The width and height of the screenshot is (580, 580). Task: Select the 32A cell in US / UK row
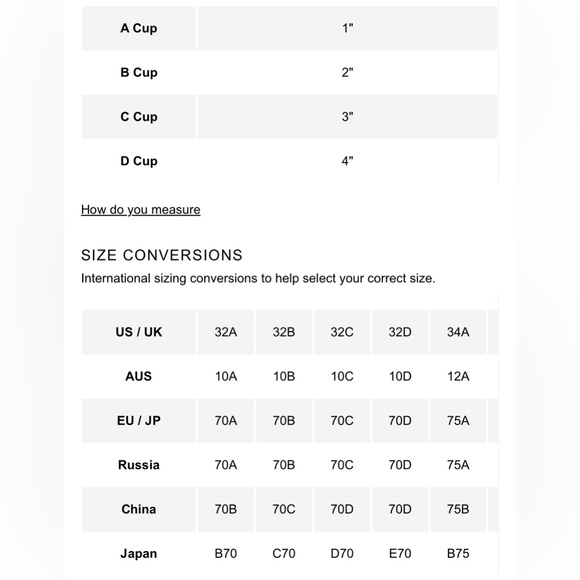pyautogui.click(x=226, y=332)
